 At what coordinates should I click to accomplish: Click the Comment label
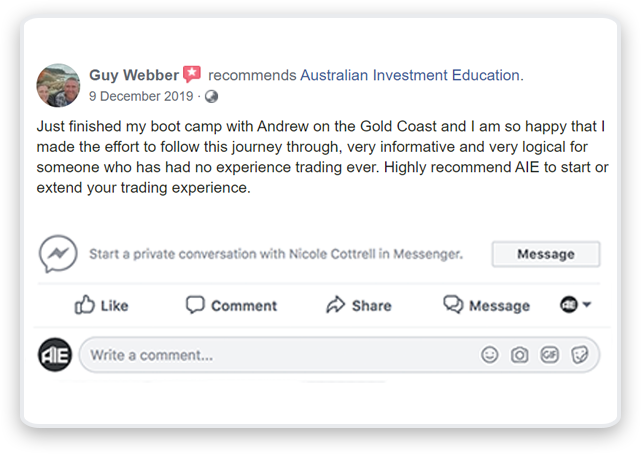[244, 306]
